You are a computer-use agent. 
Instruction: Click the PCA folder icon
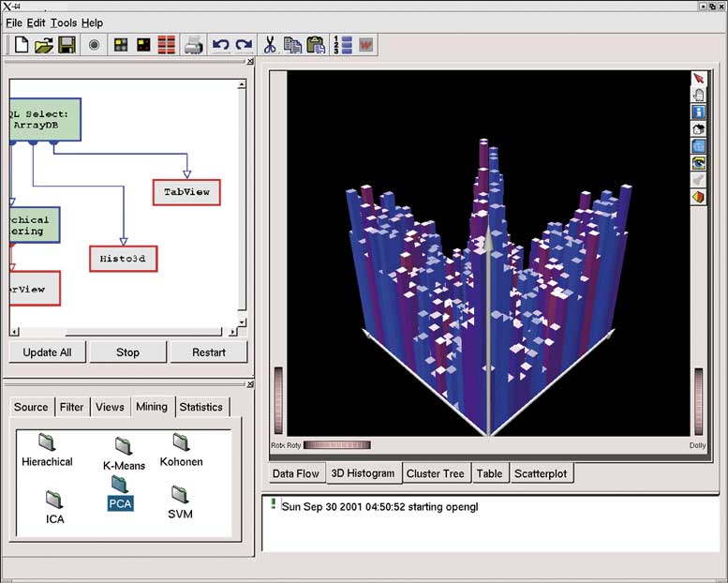click(121, 485)
